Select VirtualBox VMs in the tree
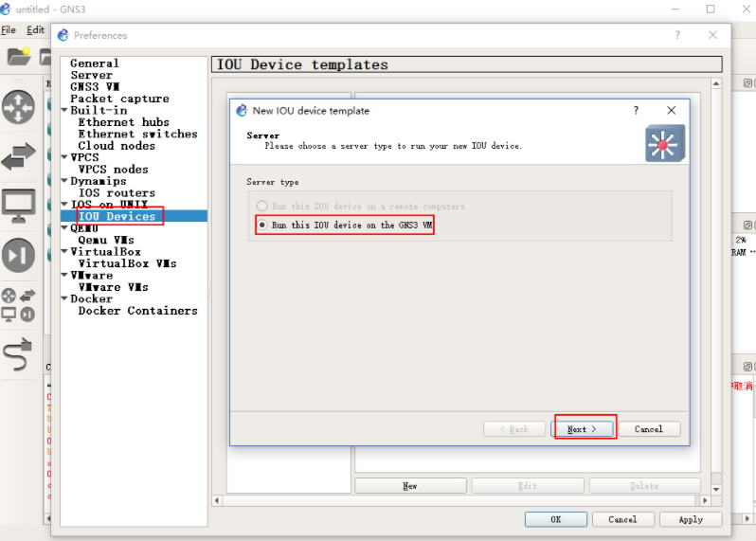This screenshot has height=541, width=756. click(x=127, y=263)
